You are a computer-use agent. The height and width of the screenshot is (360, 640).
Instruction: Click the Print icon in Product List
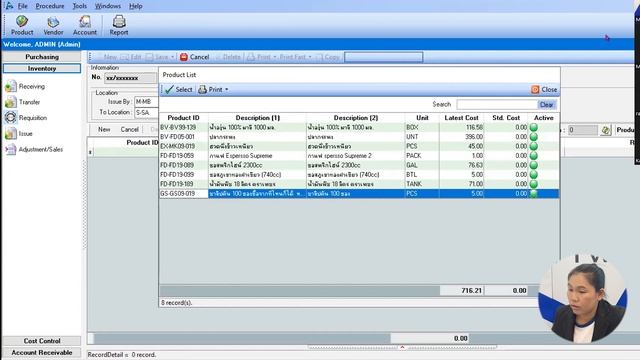point(202,89)
